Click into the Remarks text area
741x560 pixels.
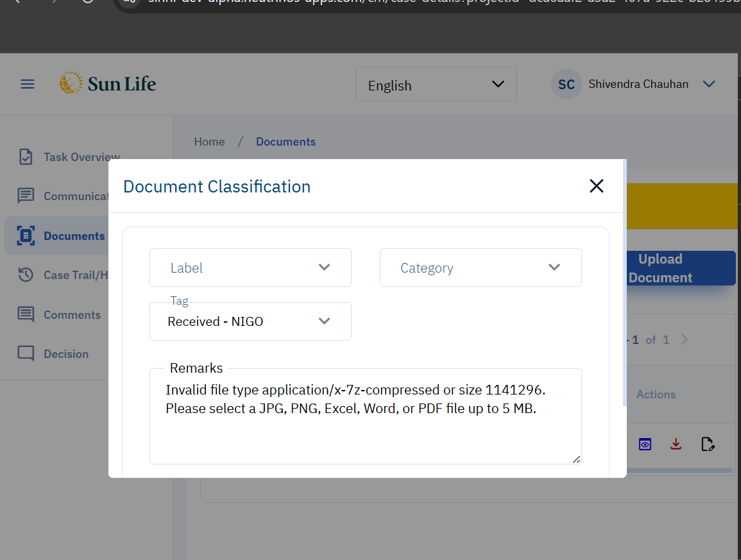point(366,416)
